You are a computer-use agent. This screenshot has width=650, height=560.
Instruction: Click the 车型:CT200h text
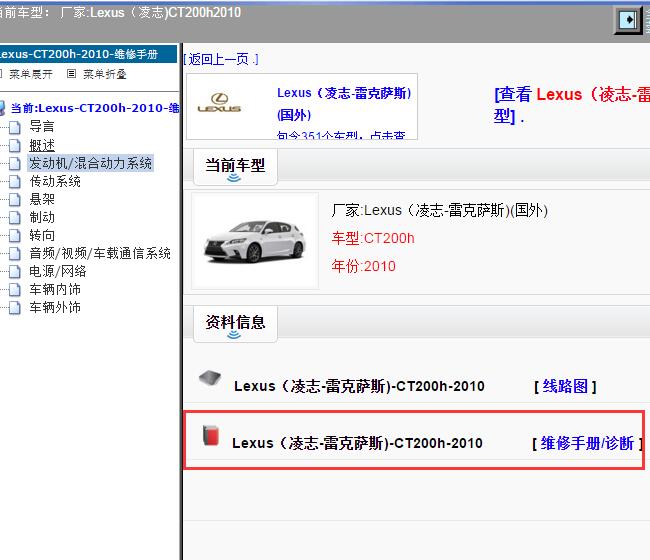point(373,238)
